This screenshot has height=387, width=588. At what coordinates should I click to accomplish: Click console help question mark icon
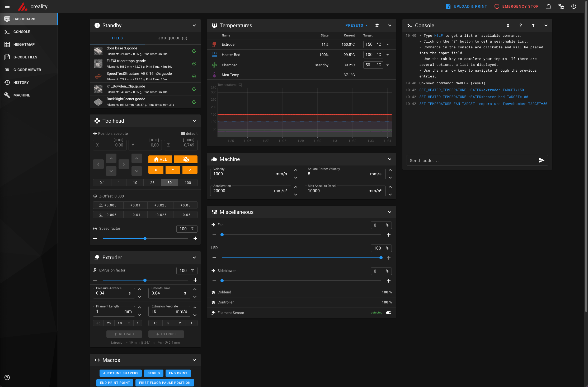click(520, 25)
